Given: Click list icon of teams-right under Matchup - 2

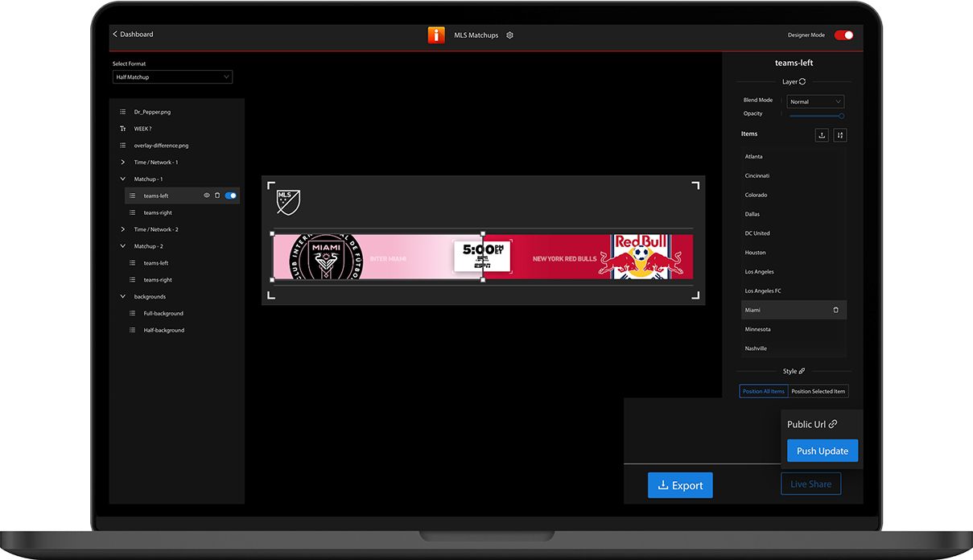Looking at the screenshot, I should point(133,280).
